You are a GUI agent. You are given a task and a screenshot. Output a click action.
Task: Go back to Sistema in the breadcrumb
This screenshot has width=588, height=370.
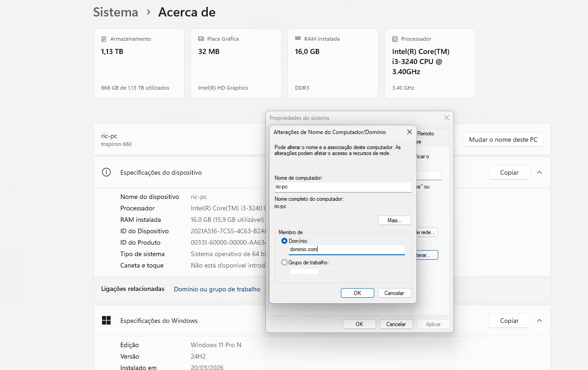115,12
